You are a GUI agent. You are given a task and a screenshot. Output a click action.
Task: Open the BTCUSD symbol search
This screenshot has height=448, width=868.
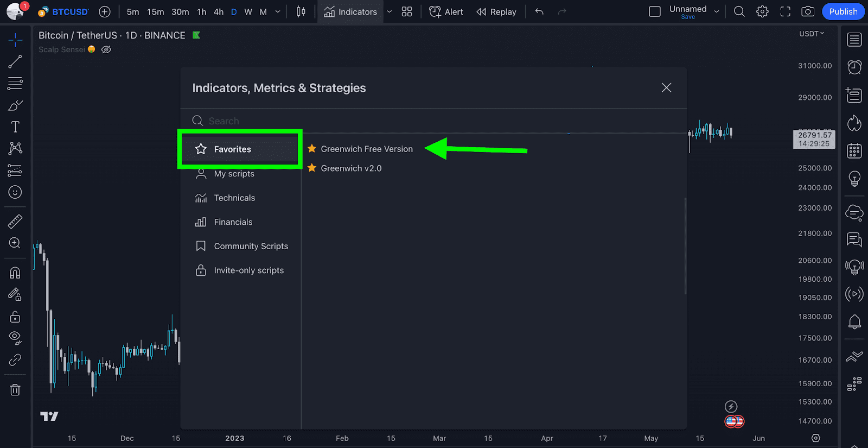[x=63, y=11]
